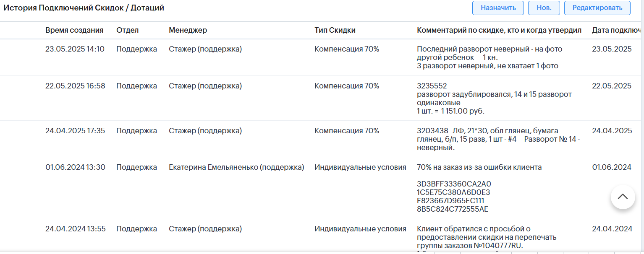This screenshot has height=254, width=644.
Task: Open the entry created 24.04.2025 17:35
Action: pos(75,131)
